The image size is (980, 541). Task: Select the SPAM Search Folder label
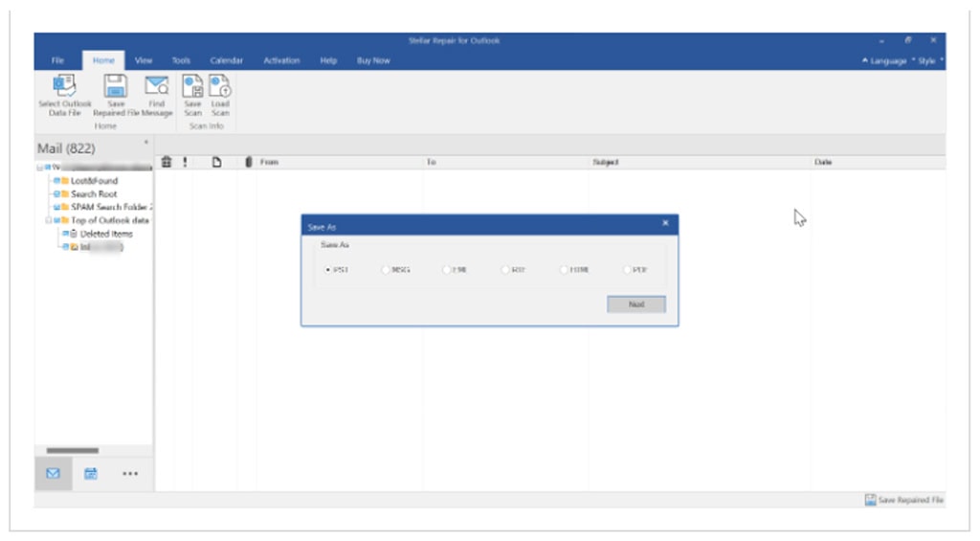tap(111, 207)
